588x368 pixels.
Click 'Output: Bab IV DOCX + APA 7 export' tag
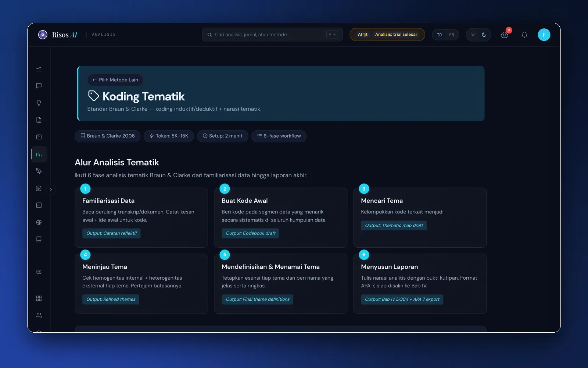click(x=402, y=299)
